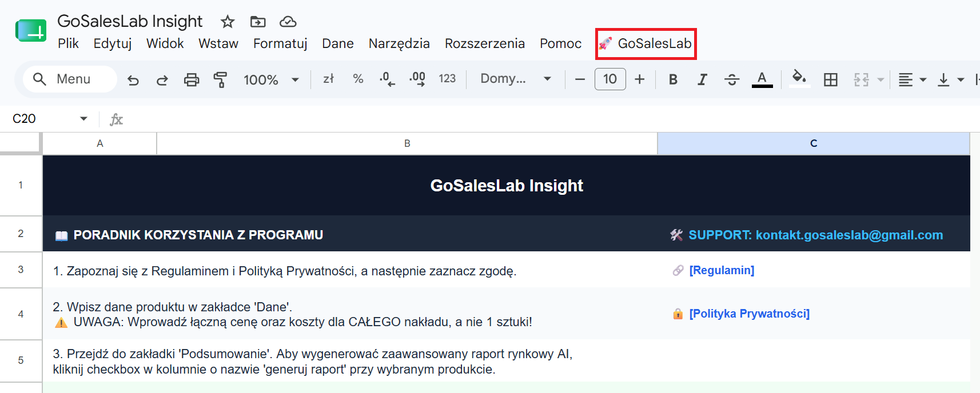Screen dimensions: 980x393
Task: Activate the paint format tool
Action: coord(220,79)
